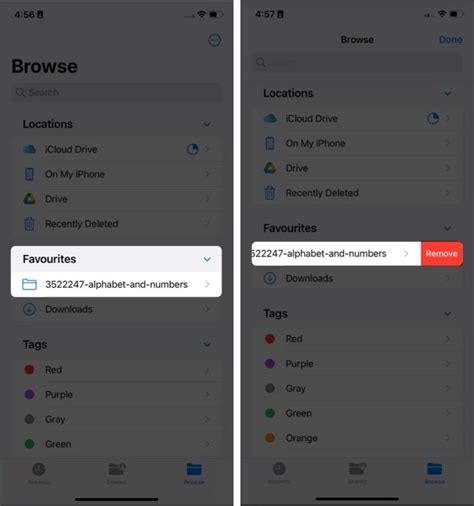Collapse Favourites section in left screen
474x506 pixels.
(x=207, y=259)
